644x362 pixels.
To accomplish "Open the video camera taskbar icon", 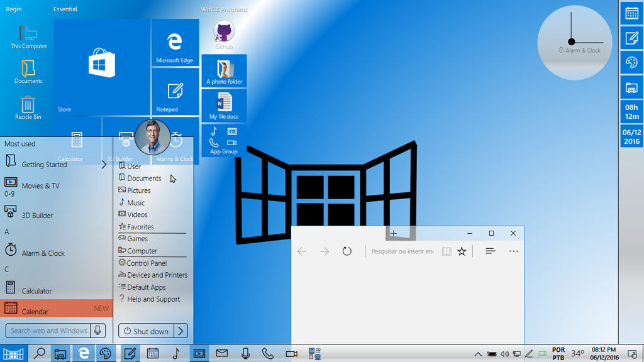I will (291, 353).
